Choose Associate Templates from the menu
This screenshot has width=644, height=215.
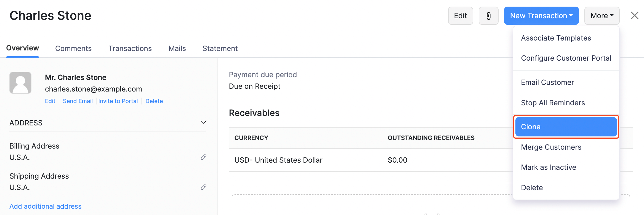pyautogui.click(x=556, y=38)
